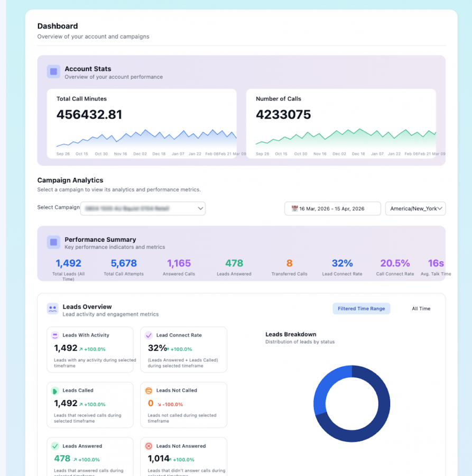This screenshot has width=472, height=476.
Task: Open the America/New_York timezone dropdown
Action: coord(415,208)
